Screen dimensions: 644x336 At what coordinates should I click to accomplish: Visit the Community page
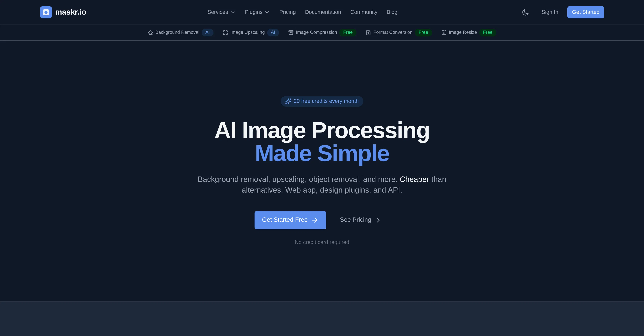(x=364, y=12)
